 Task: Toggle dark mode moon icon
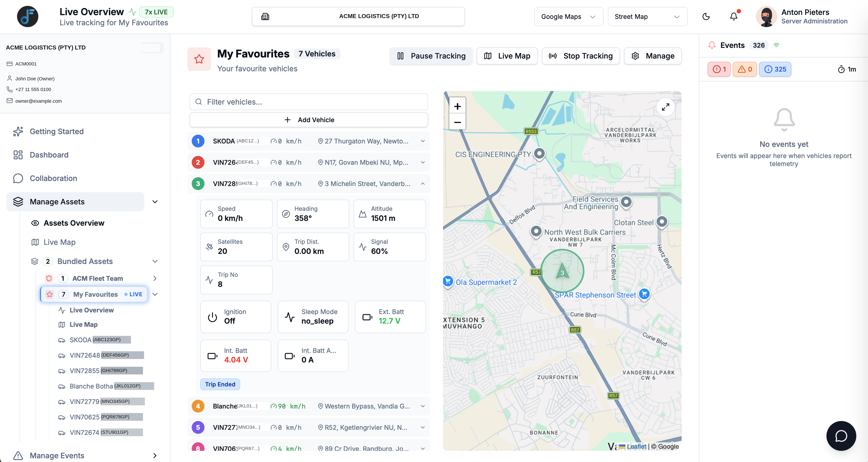(706, 16)
